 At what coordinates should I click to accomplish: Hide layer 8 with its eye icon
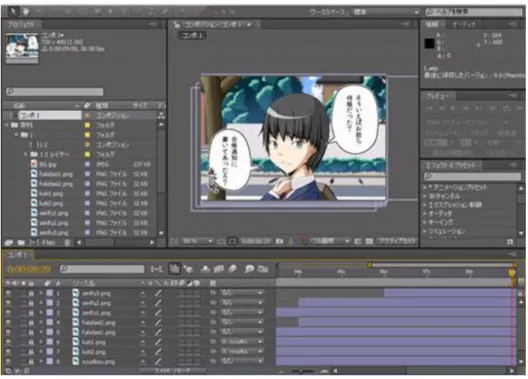click(x=8, y=361)
